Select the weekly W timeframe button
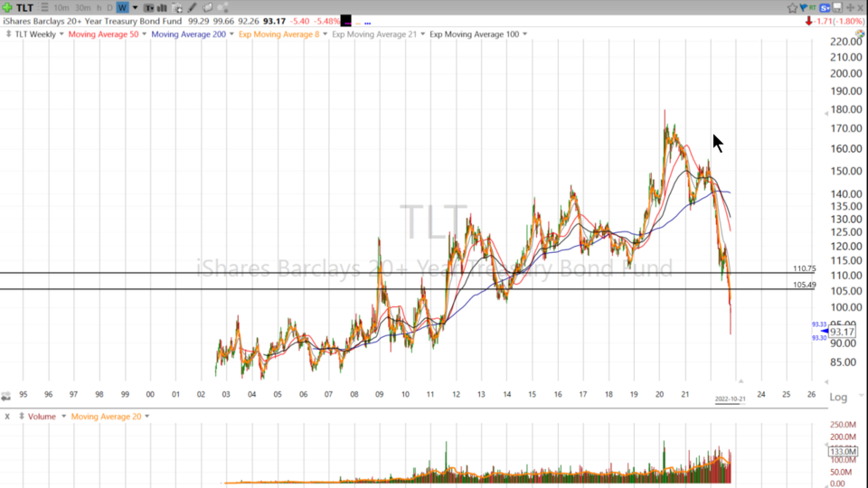Viewport: 868px width, 488px height. coord(122,7)
